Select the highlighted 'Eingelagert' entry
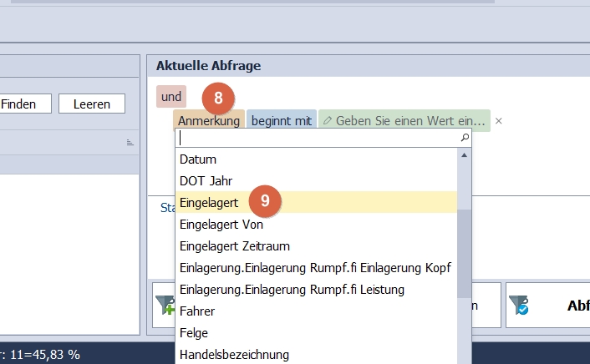 pyautogui.click(x=209, y=202)
